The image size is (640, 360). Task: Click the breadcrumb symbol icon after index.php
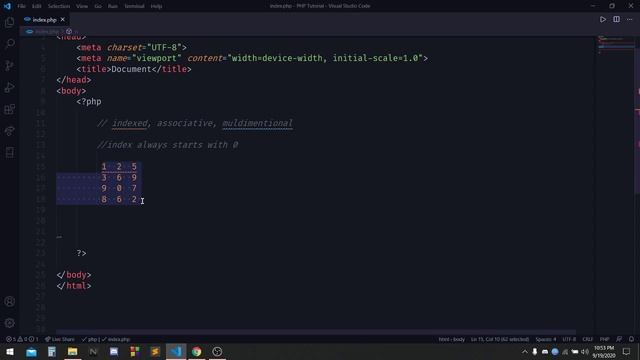69,31
